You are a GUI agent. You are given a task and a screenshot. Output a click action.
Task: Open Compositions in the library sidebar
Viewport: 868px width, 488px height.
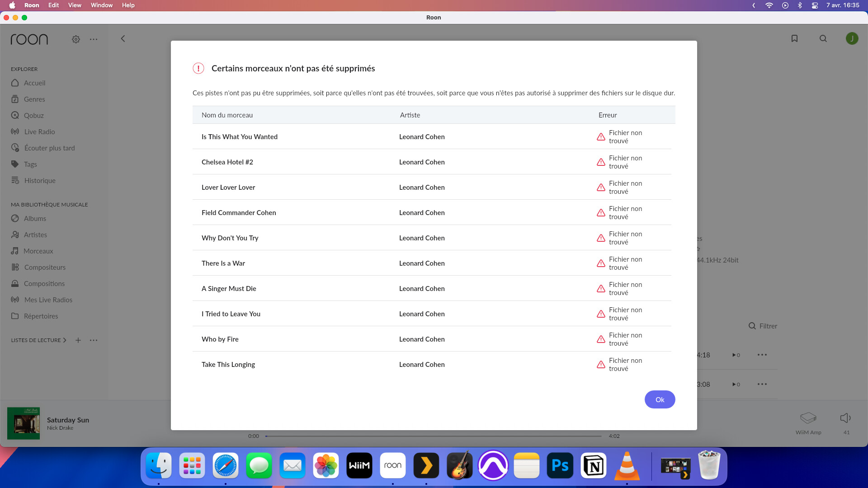(x=38, y=284)
